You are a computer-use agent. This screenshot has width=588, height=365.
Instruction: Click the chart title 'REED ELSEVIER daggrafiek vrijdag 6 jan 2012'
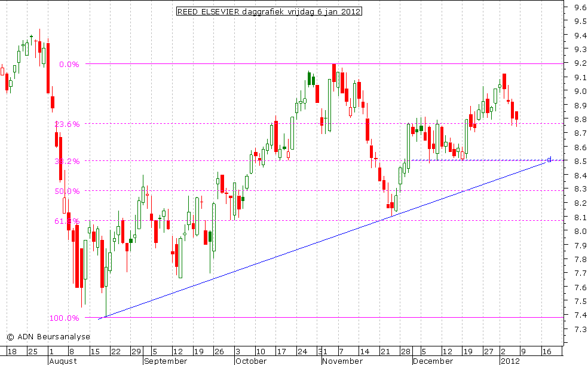(269, 11)
